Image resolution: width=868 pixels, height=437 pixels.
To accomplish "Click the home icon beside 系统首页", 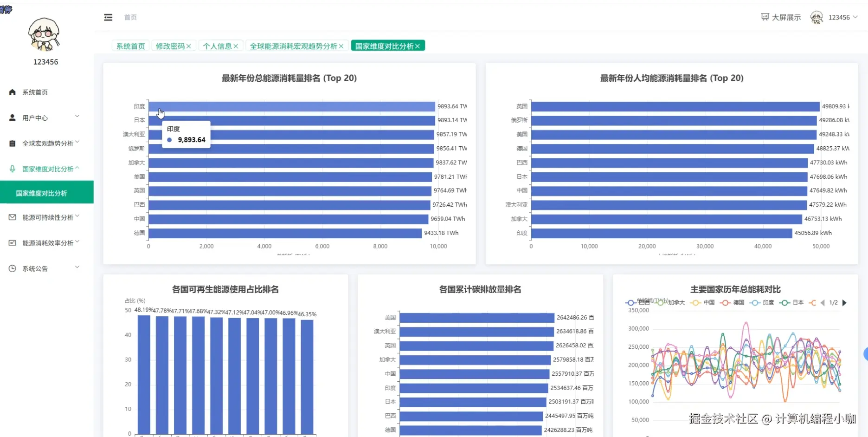I will click(13, 92).
